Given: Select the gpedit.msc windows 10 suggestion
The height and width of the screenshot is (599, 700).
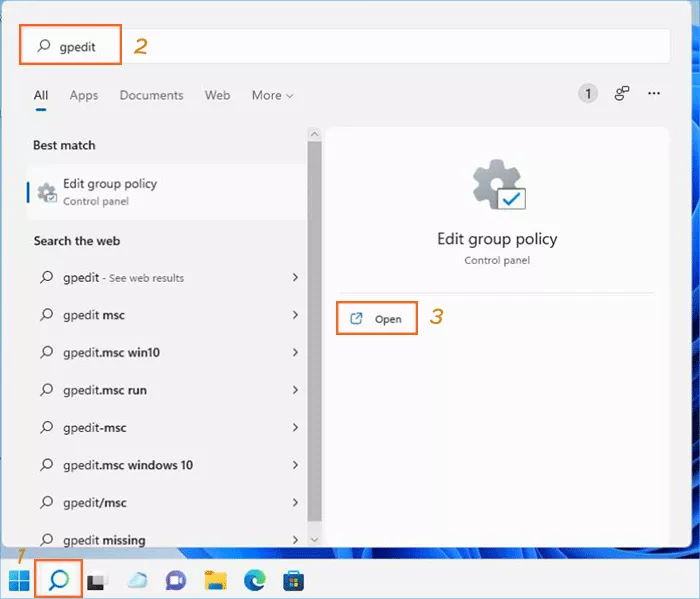Looking at the screenshot, I should coord(166,465).
